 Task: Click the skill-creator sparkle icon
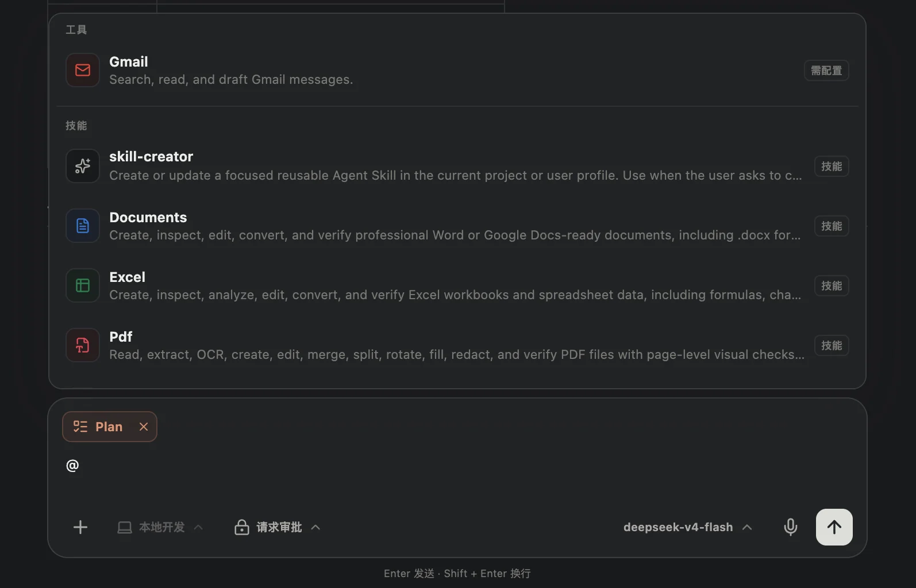(83, 166)
